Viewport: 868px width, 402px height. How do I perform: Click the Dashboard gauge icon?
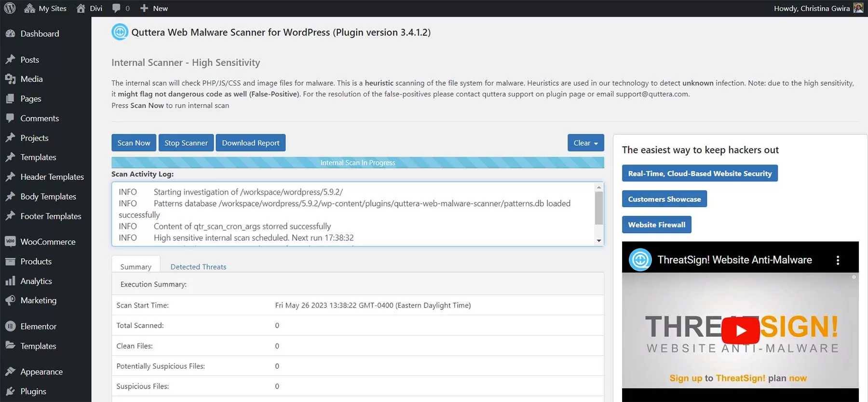pyautogui.click(x=10, y=34)
